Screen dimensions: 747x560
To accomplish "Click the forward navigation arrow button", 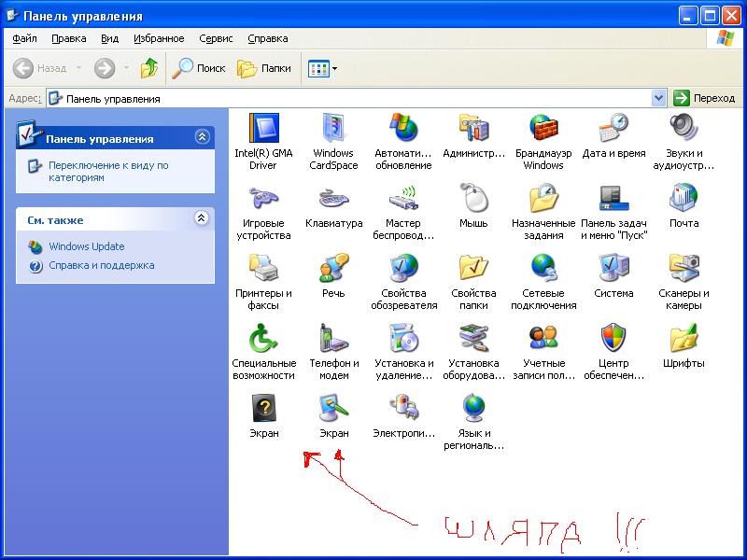I will point(105,68).
